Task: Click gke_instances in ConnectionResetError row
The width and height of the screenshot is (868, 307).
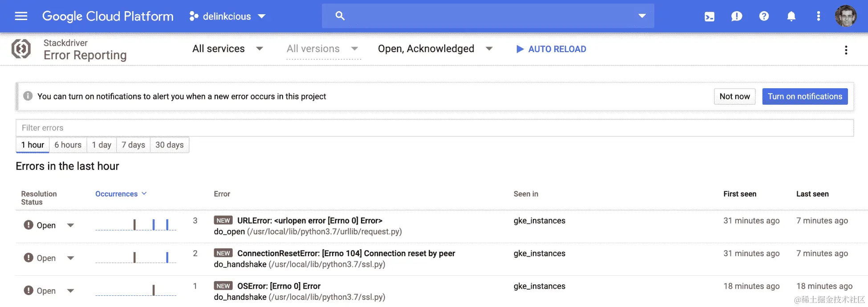Action: [539, 253]
